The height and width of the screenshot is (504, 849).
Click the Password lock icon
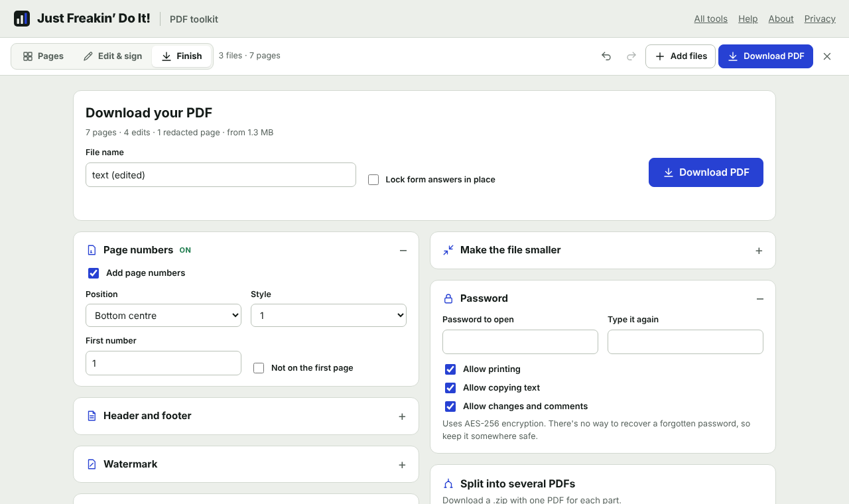pyautogui.click(x=448, y=298)
